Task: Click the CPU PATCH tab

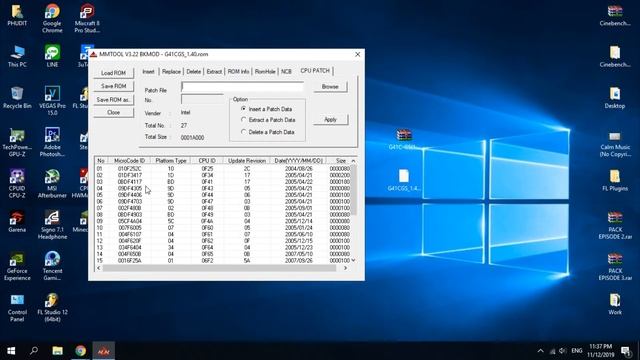Action: pos(315,71)
